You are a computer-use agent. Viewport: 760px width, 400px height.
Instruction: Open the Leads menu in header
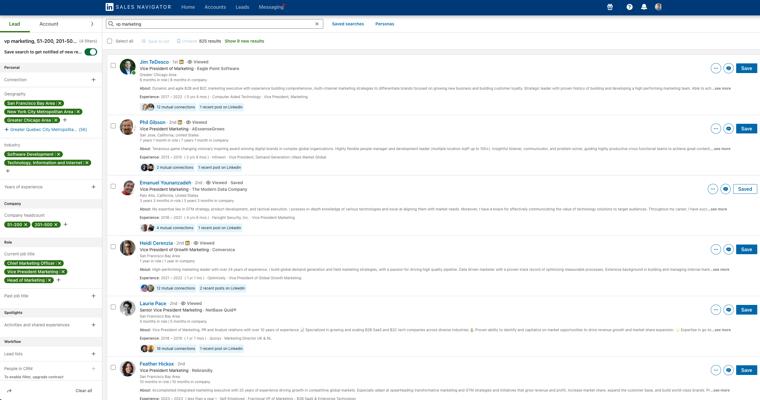tap(242, 7)
